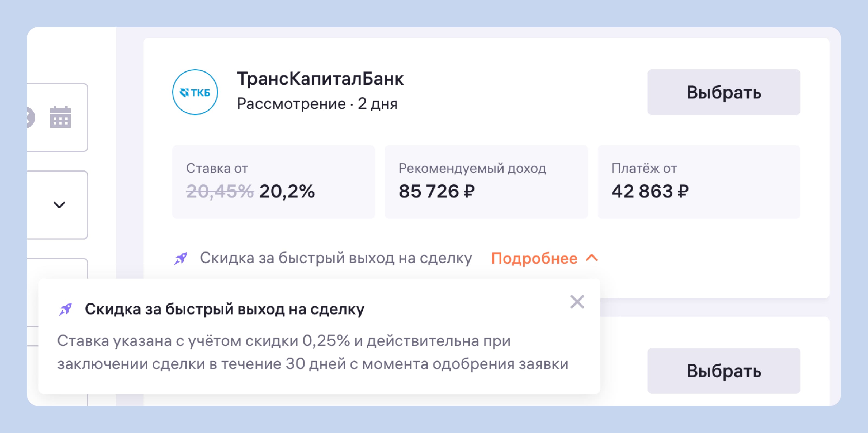Click the popup title Скидка за быстрый выход
This screenshot has width=868, height=433.
click(x=224, y=309)
